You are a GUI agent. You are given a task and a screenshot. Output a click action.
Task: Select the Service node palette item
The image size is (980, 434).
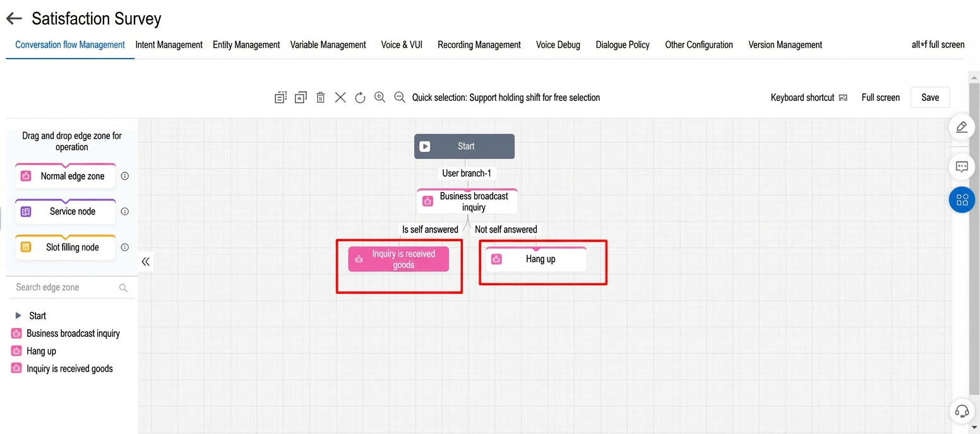pos(66,211)
